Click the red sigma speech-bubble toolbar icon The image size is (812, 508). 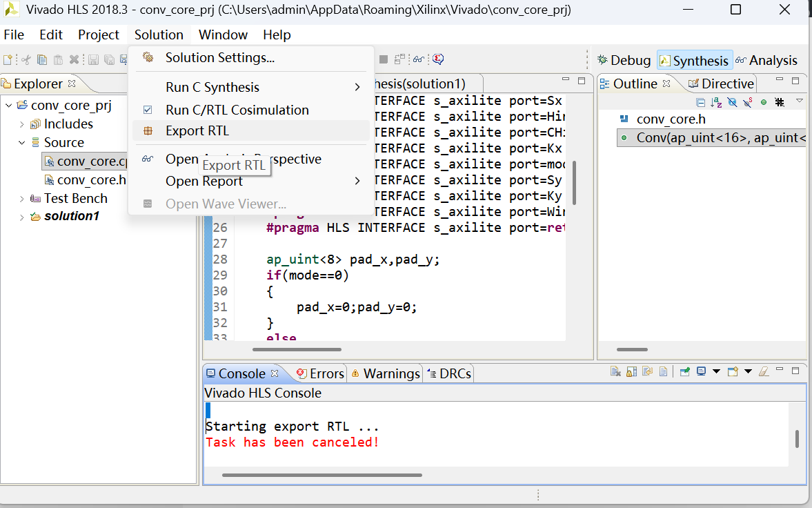tap(438, 59)
